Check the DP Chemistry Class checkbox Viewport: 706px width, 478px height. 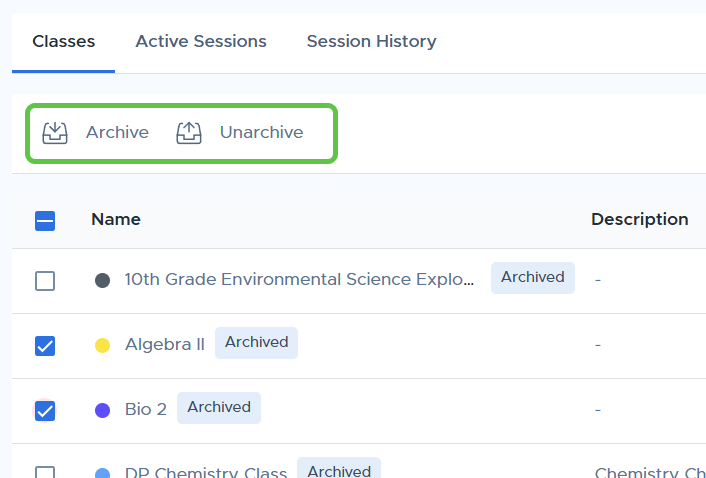click(x=45, y=472)
